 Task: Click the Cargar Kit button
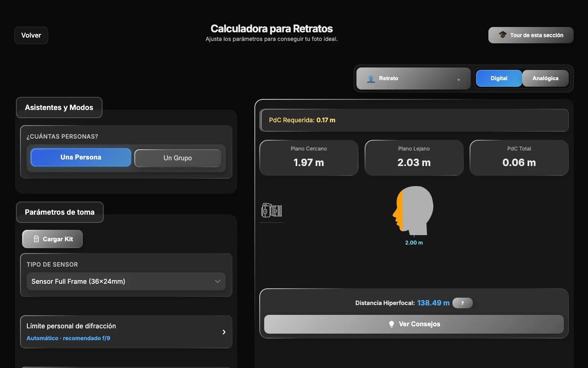[x=53, y=239]
